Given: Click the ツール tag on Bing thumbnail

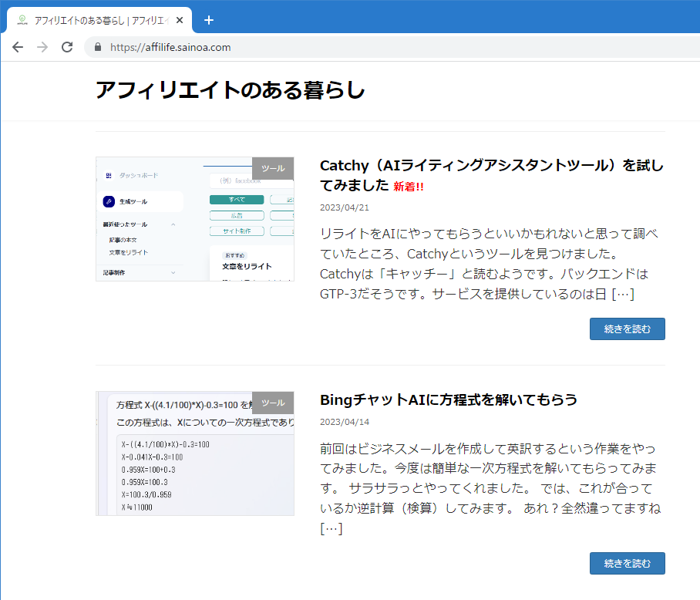Looking at the screenshot, I should coord(273,403).
